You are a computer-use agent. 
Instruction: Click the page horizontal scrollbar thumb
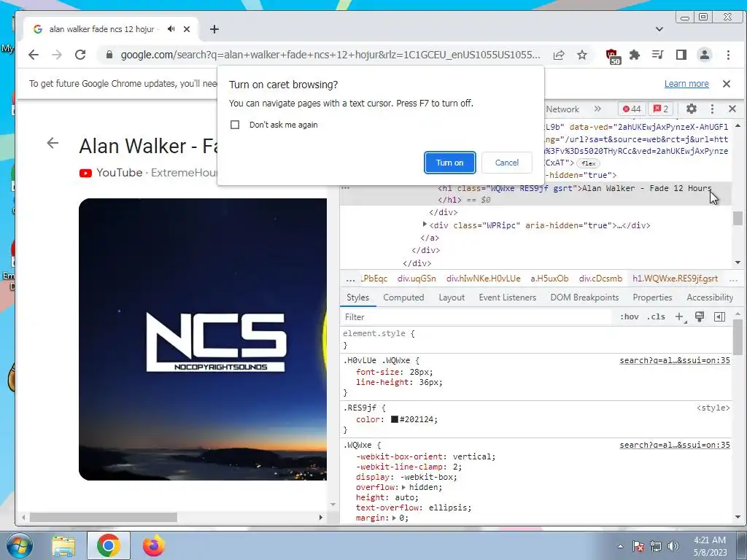click(x=104, y=518)
